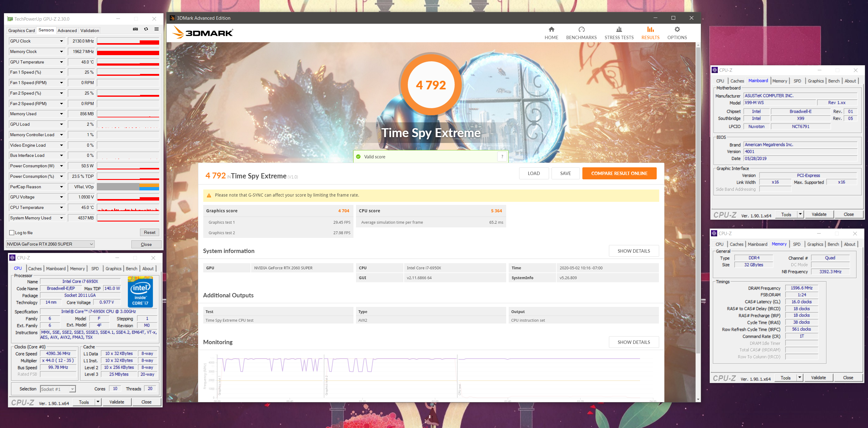Click the 3DMark logo in header
The width and height of the screenshot is (868, 428).
point(203,33)
